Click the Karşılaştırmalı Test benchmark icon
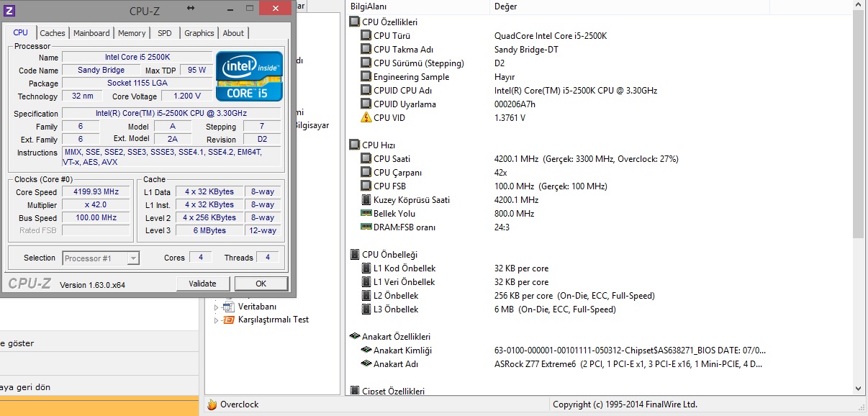This screenshot has width=868, height=416. click(x=228, y=320)
